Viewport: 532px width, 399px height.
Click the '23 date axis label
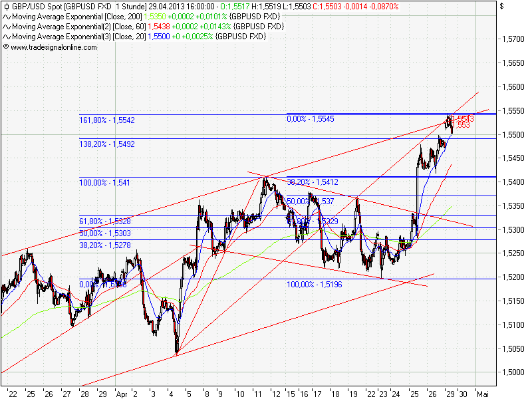pyautogui.click(x=383, y=394)
